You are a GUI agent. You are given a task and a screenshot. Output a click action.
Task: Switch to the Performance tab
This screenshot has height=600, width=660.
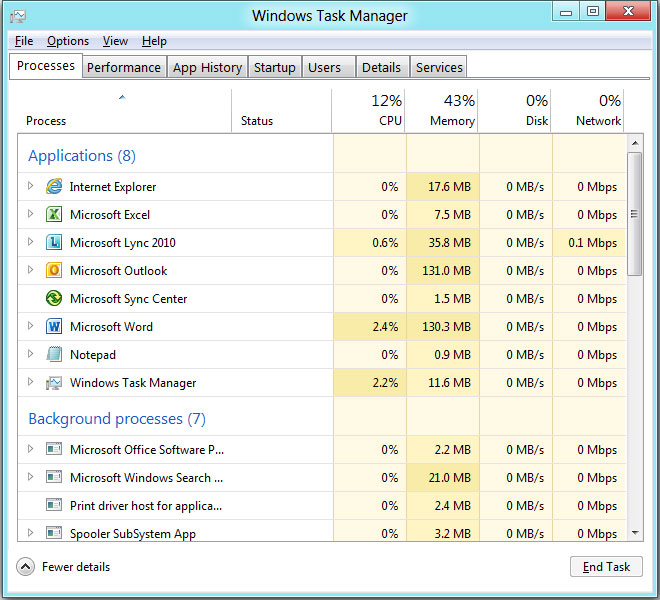tap(123, 67)
